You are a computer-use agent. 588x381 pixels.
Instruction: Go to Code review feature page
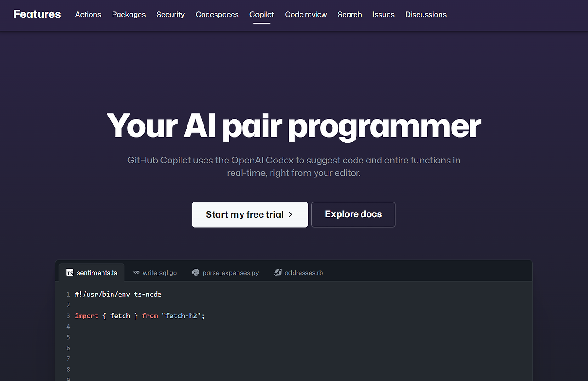(306, 15)
